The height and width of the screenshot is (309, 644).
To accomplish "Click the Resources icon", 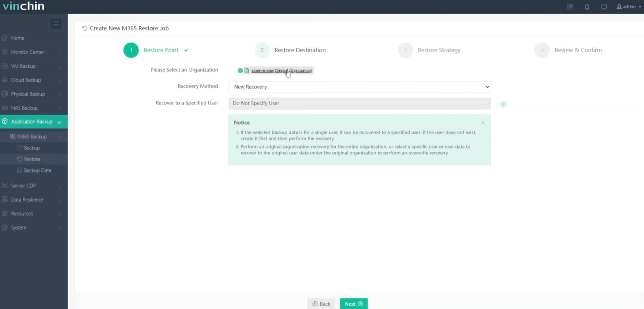I will (5, 213).
